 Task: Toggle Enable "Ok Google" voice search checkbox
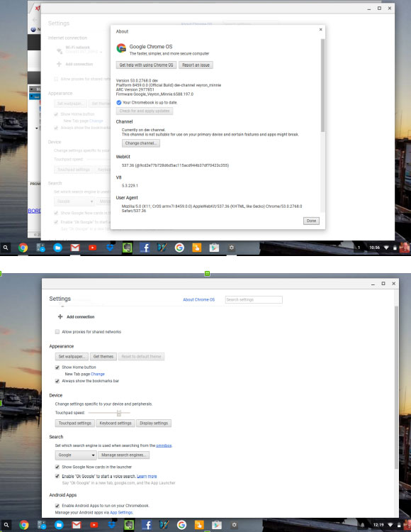pos(57,477)
